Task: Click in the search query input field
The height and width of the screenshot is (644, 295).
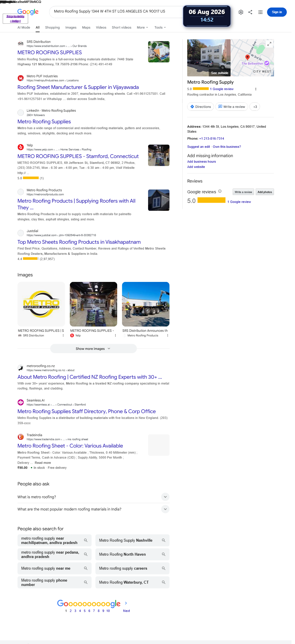Action: 117,12
